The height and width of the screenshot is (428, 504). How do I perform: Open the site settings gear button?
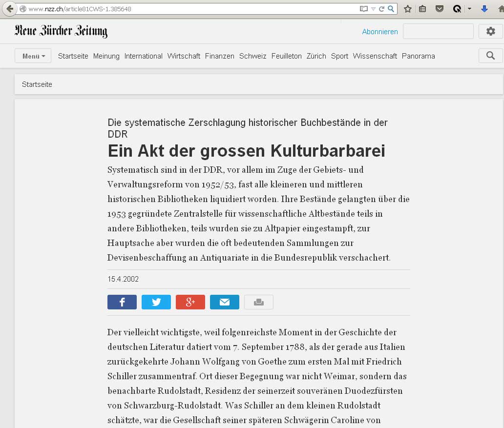tap(490, 31)
